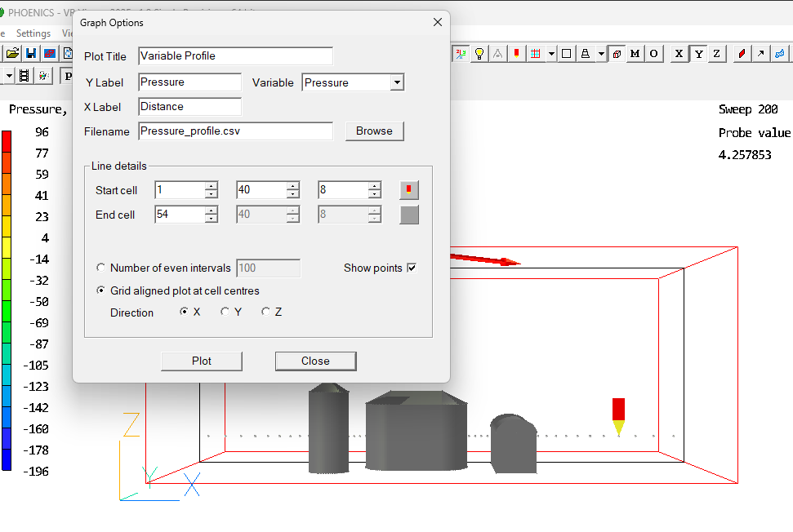Open the Settings menu
The image size is (793, 532).
pos(33,33)
